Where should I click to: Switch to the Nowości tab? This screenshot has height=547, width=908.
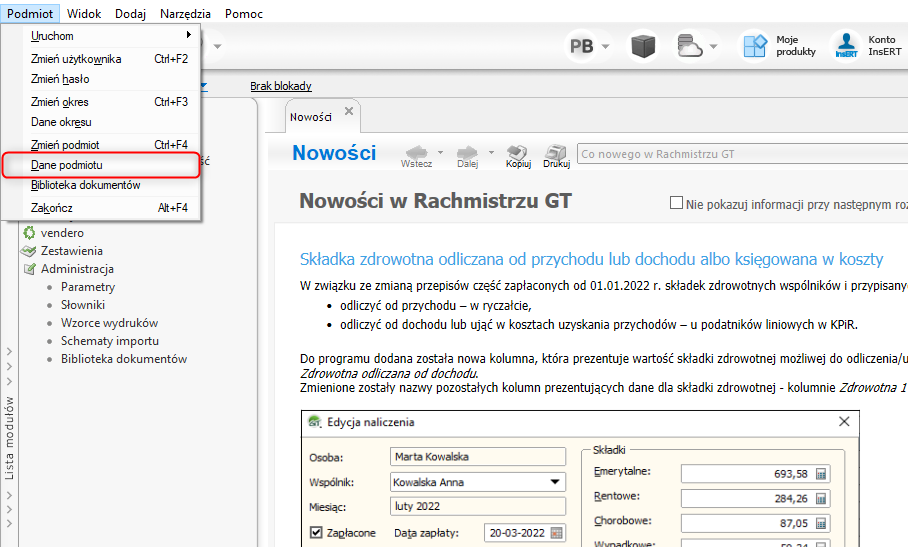coord(311,117)
